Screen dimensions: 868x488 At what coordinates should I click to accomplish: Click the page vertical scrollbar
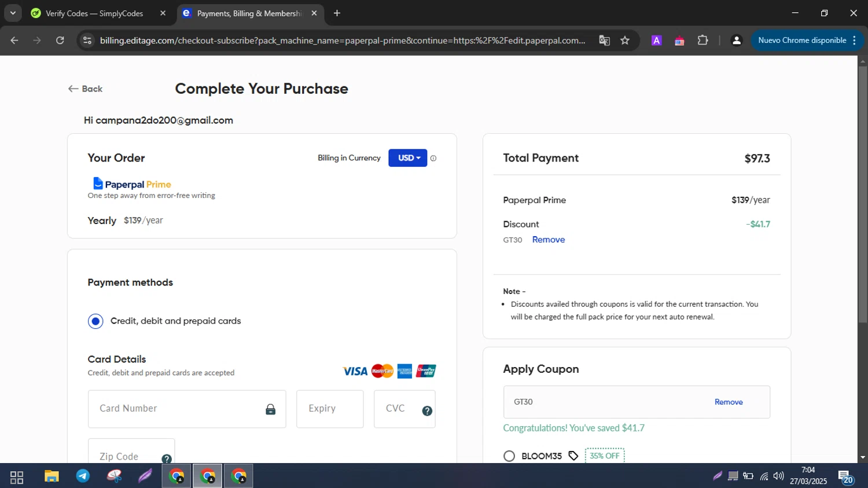(x=863, y=195)
